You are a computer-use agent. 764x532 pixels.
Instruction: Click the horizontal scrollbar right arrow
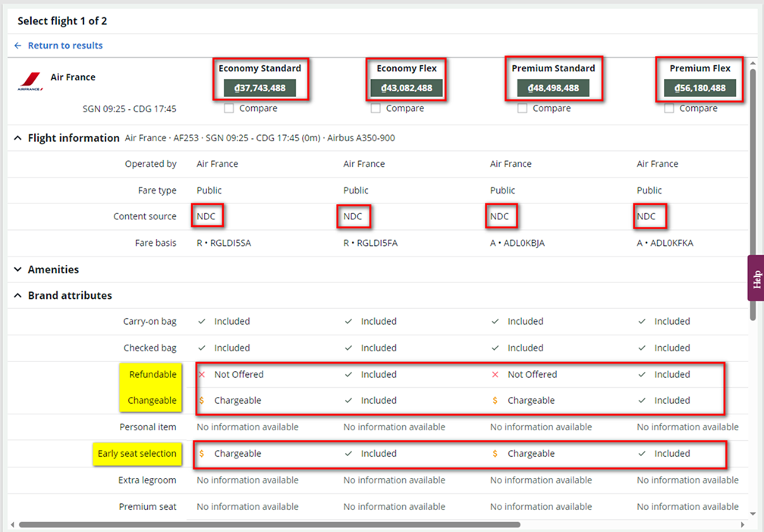(743, 524)
